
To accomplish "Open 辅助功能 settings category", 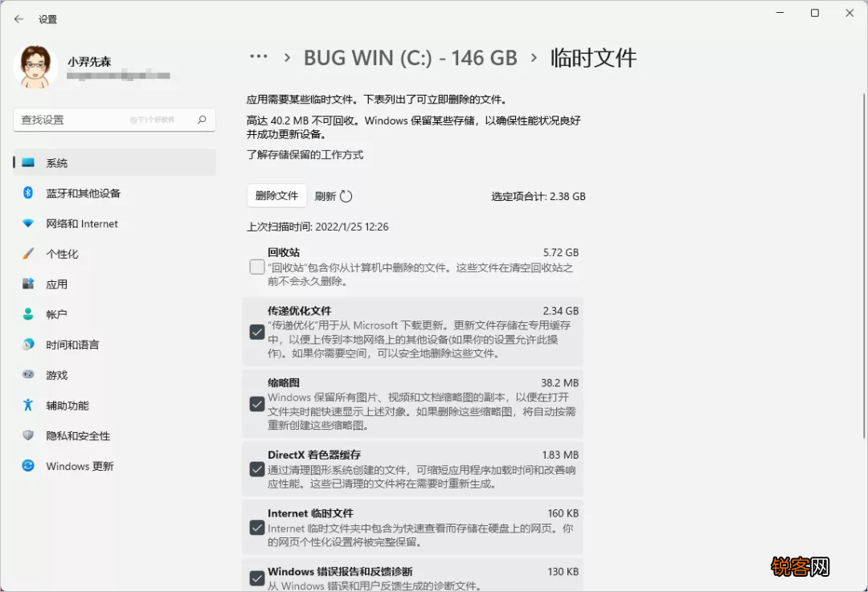I will (115, 406).
